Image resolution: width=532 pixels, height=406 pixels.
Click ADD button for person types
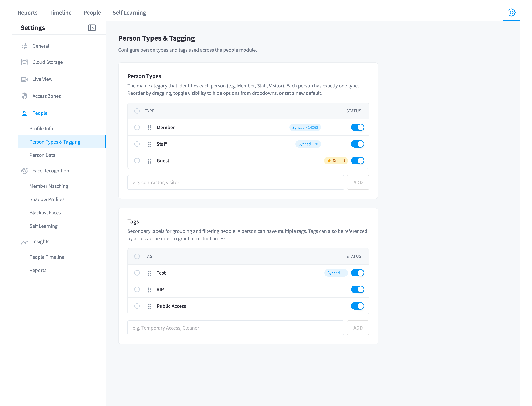click(358, 183)
